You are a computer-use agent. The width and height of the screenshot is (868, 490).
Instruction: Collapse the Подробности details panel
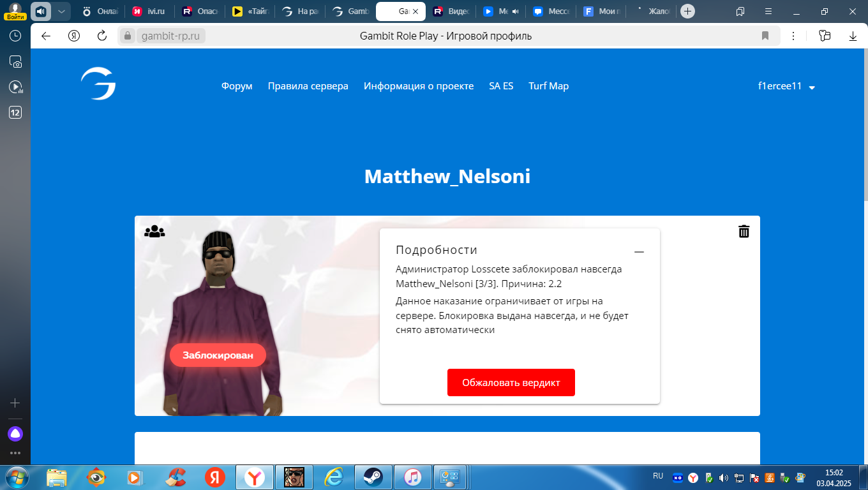tap(639, 252)
